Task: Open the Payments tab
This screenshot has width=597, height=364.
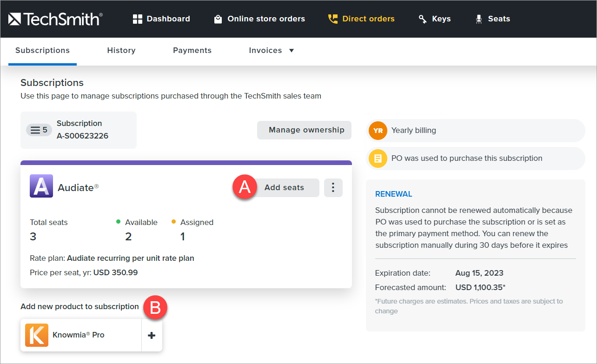Action: 192,50
